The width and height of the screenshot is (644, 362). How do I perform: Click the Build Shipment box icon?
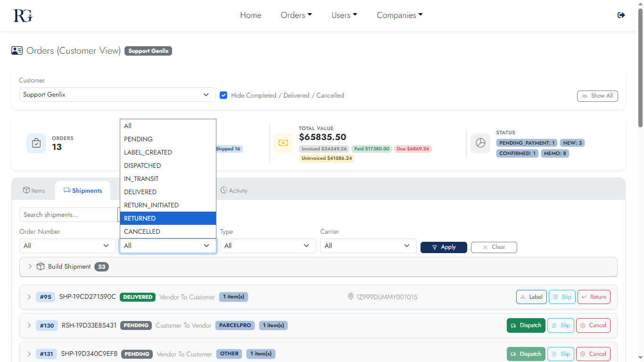pos(41,266)
